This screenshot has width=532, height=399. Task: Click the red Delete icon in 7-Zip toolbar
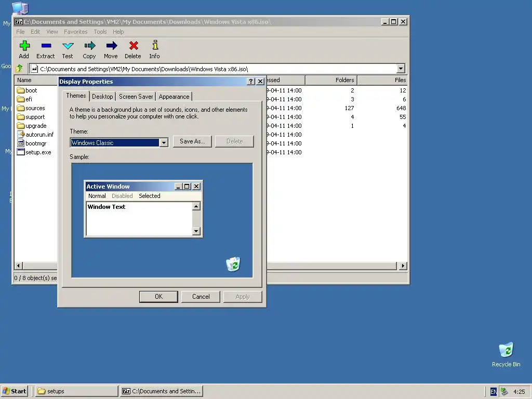134,46
